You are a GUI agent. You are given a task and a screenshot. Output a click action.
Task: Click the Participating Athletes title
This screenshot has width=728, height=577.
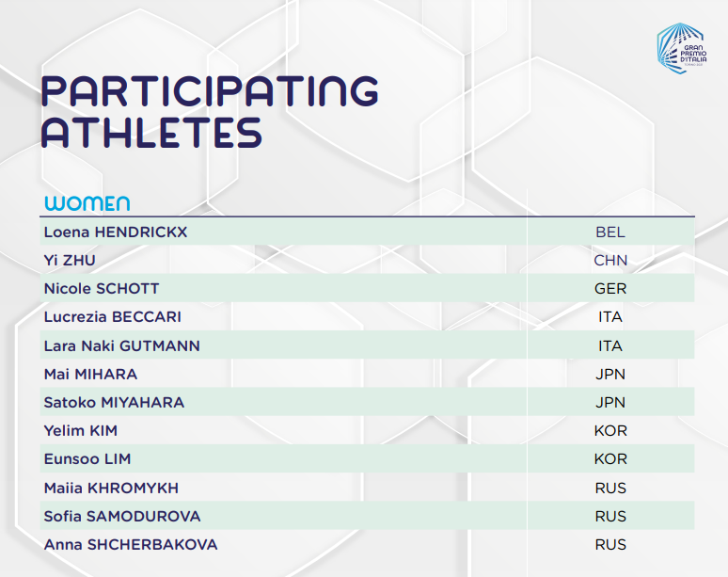[x=210, y=110]
